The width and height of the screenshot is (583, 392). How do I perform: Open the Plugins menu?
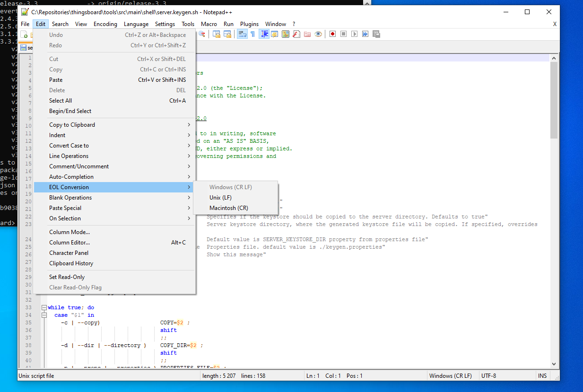coord(249,24)
